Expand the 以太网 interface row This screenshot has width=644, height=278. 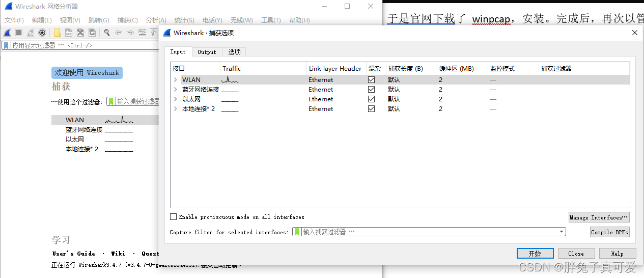[x=176, y=99]
